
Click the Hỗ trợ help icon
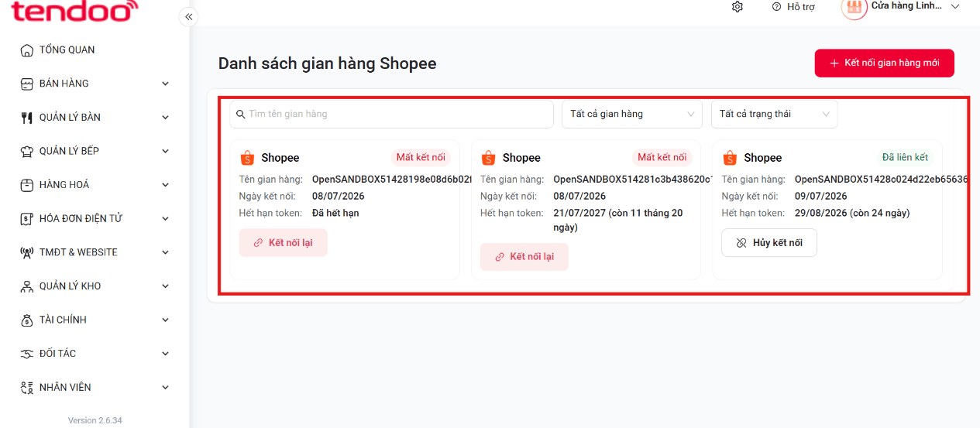776,7
